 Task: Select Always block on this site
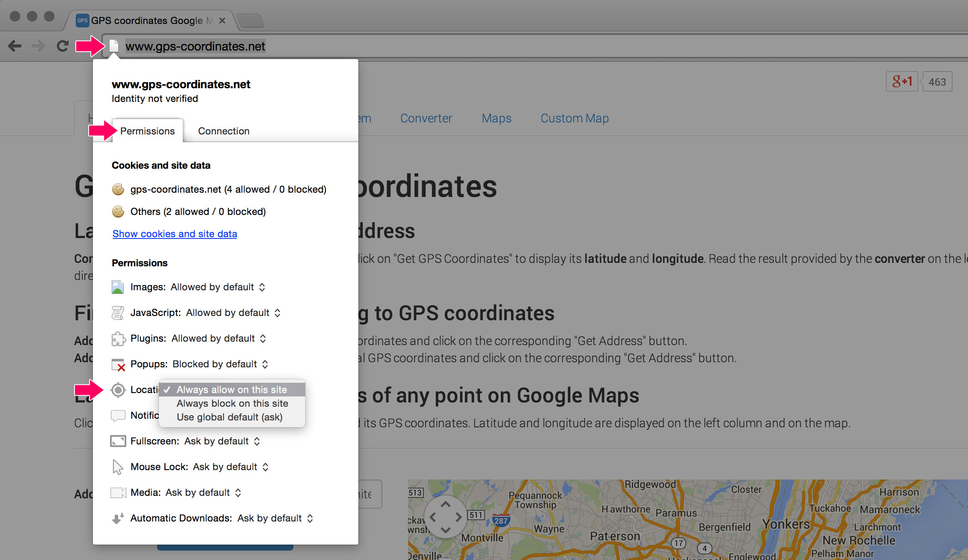(232, 403)
